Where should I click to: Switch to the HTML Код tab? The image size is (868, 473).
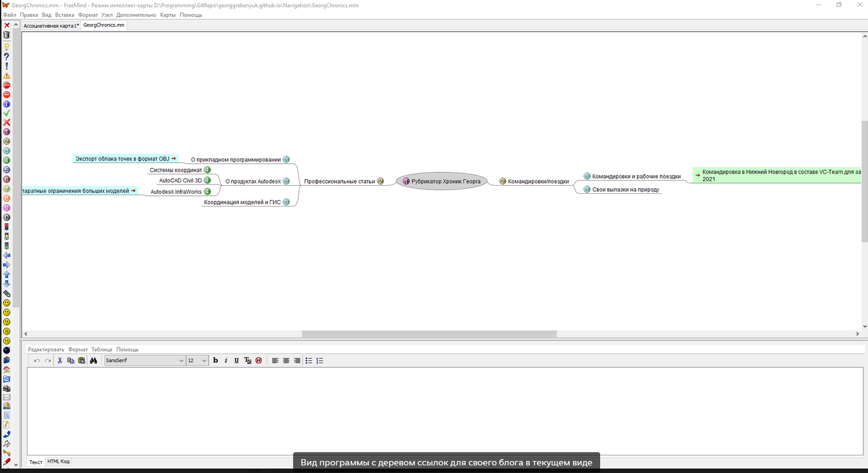(59, 462)
